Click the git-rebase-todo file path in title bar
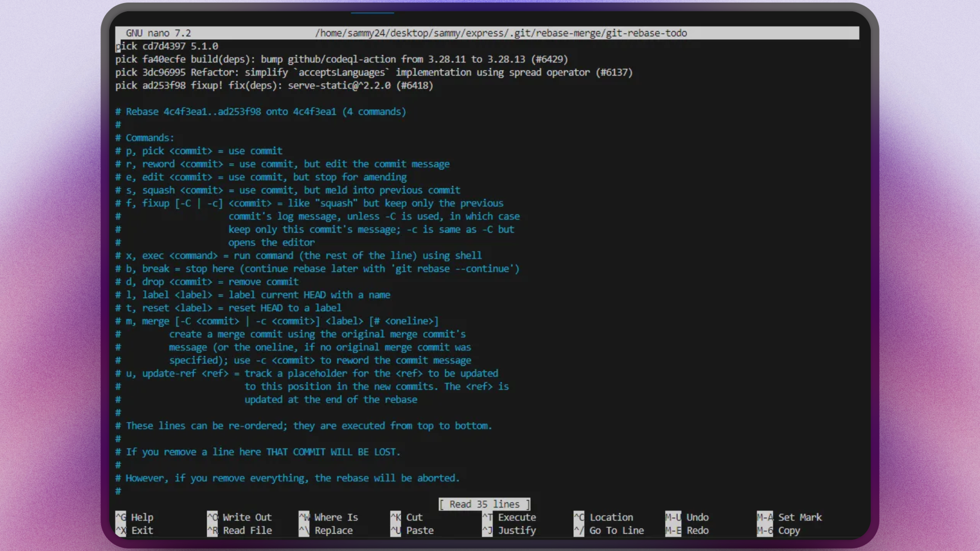980x551 pixels. coord(501,33)
